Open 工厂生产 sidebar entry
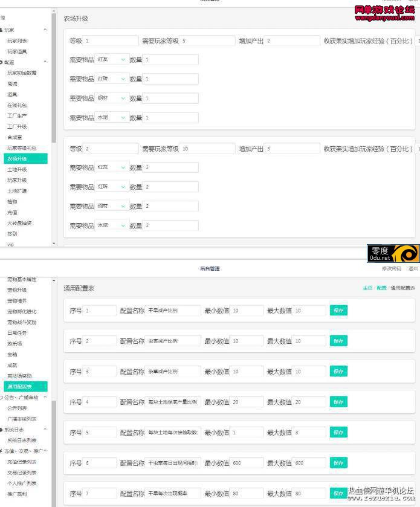Viewport: 420px width, 507px height. [x=17, y=116]
